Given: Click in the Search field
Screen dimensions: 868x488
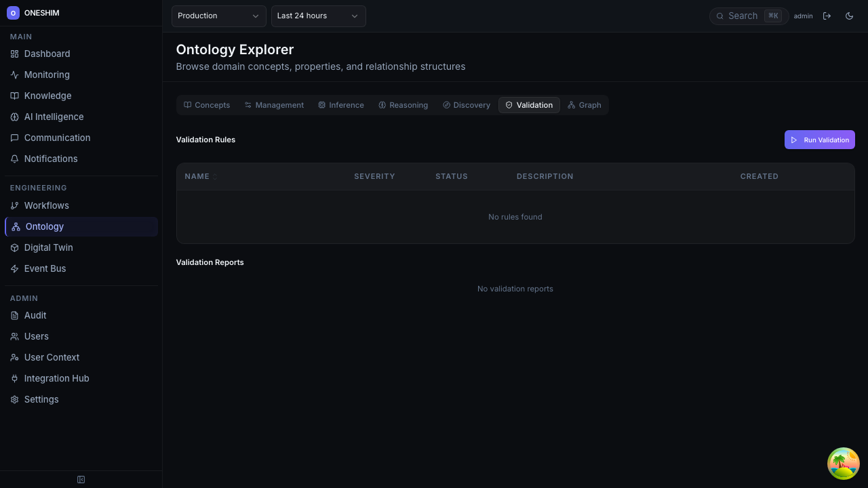Looking at the screenshot, I should click(x=744, y=16).
